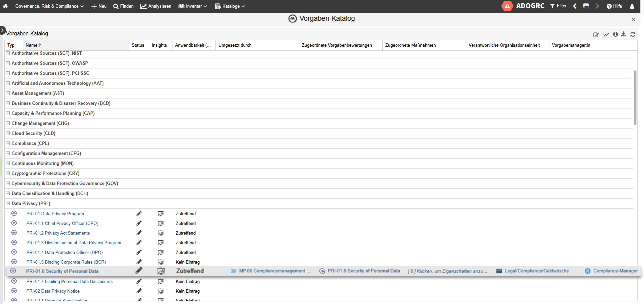The width and height of the screenshot is (644, 304).
Task: Click eye icon for PRI-01.6 Security of Personal Data
Action: coord(13,271)
